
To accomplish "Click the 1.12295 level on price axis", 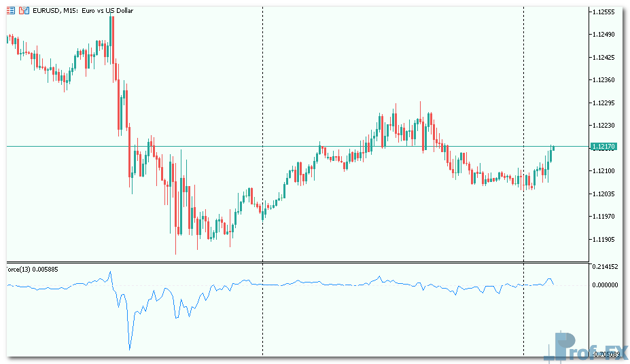I will point(603,103).
